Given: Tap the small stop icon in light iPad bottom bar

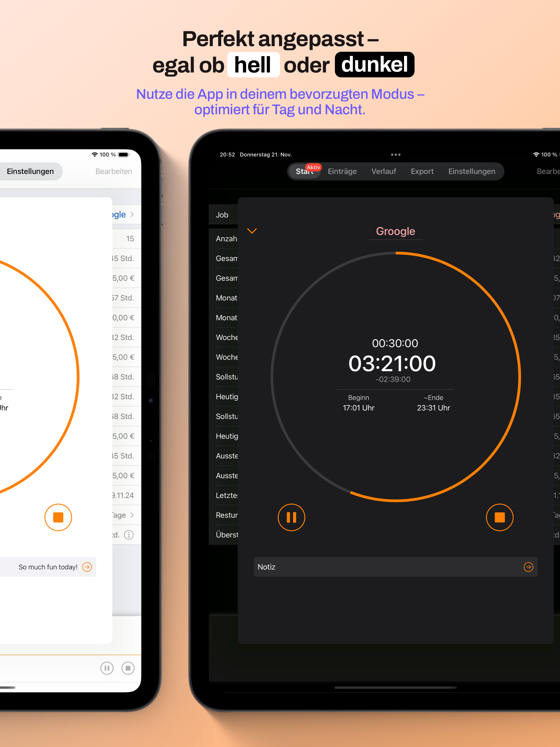Looking at the screenshot, I should 128,668.
